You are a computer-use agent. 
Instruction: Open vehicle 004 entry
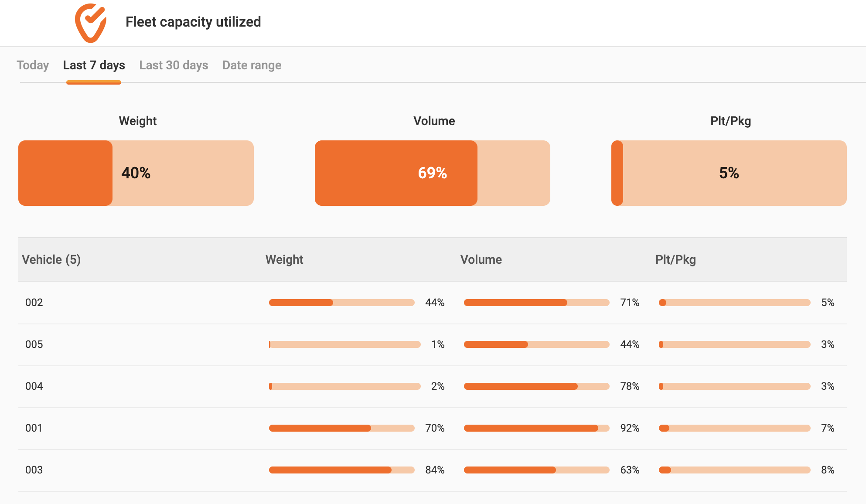point(433,386)
